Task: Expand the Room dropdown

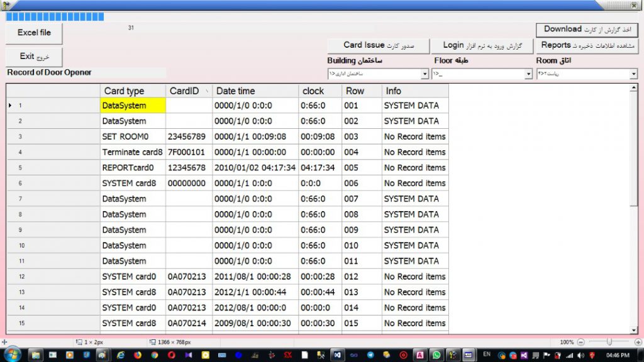Action: click(x=633, y=74)
